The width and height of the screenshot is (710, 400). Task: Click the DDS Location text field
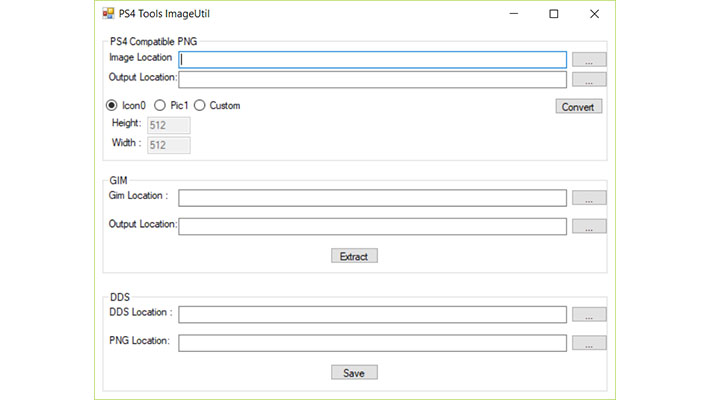[372, 314]
